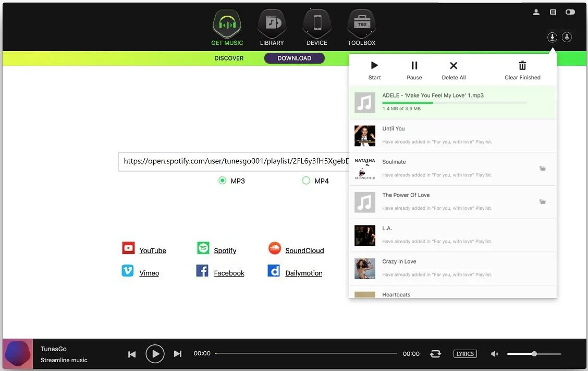Select the MP4 format radio button
The height and width of the screenshot is (371, 588).
click(306, 181)
